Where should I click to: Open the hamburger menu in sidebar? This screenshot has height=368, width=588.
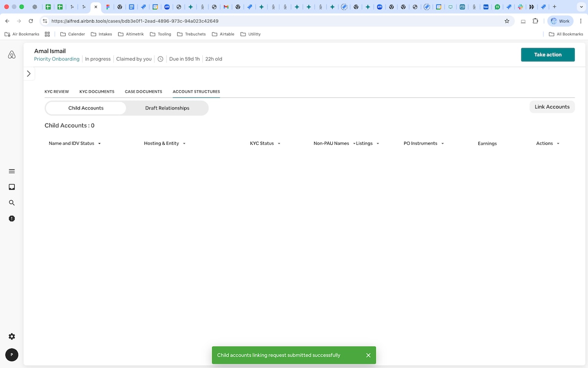12,171
